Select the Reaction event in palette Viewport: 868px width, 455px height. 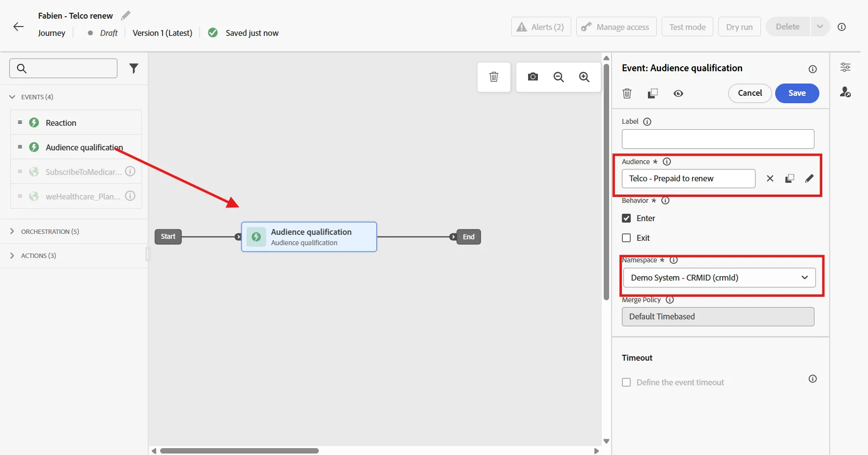[x=76, y=122]
